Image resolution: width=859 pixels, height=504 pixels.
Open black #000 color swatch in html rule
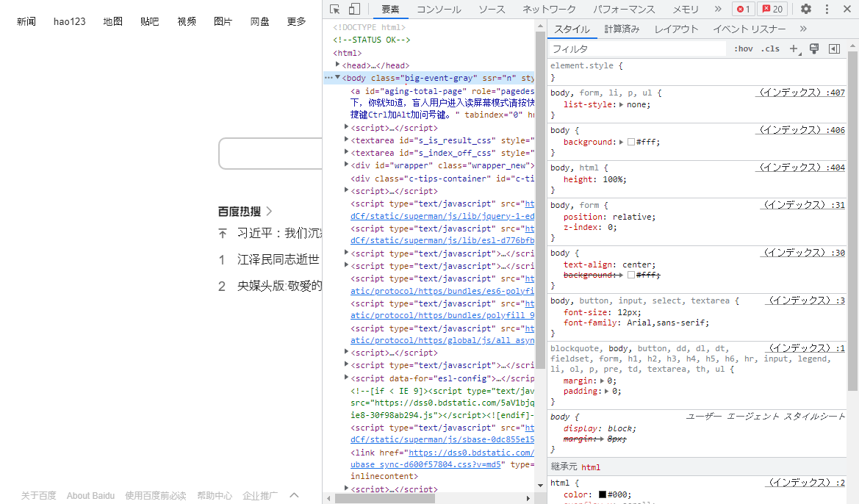(x=603, y=494)
